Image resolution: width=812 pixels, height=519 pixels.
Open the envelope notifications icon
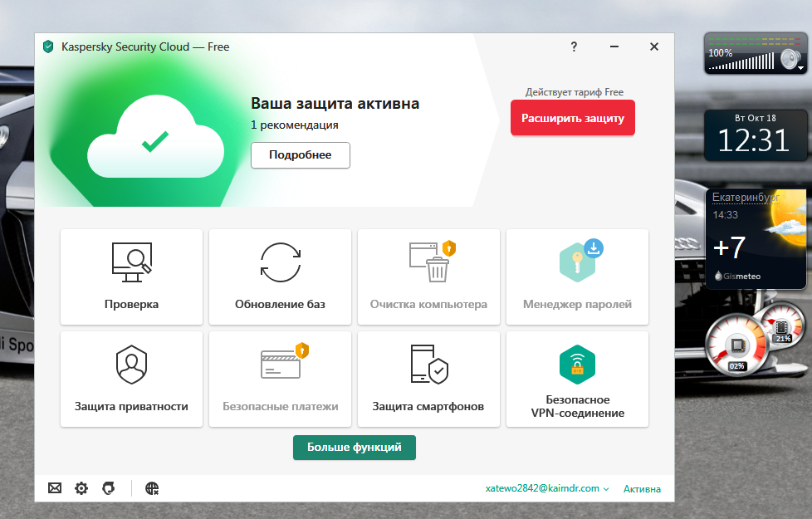coord(55,488)
